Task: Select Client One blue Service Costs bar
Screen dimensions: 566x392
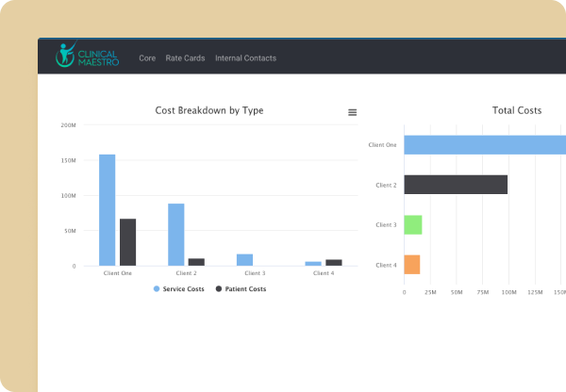Action: 108,210
